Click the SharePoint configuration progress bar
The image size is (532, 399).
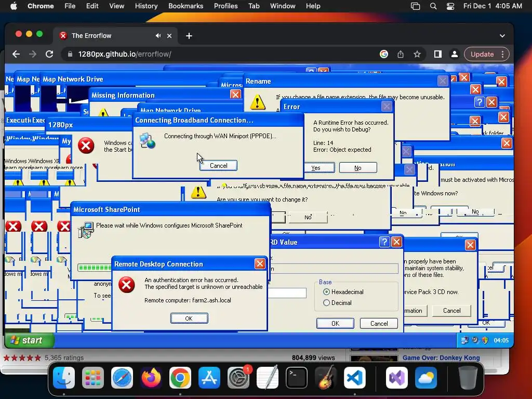[x=95, y=268]
